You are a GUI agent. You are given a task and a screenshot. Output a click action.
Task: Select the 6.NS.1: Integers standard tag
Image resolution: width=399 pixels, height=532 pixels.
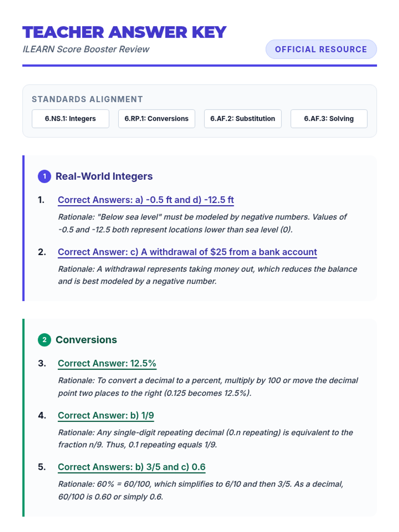[x=70, y=119]
